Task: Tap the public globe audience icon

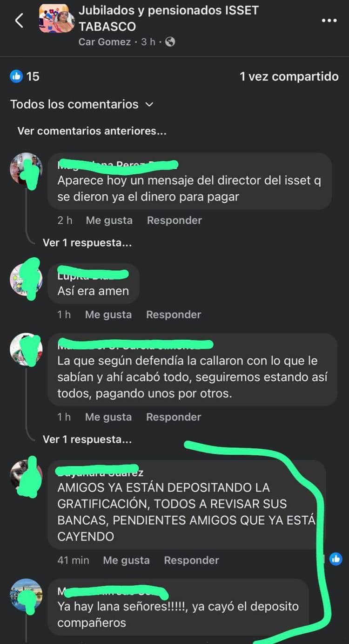Action: pos(170,42)
